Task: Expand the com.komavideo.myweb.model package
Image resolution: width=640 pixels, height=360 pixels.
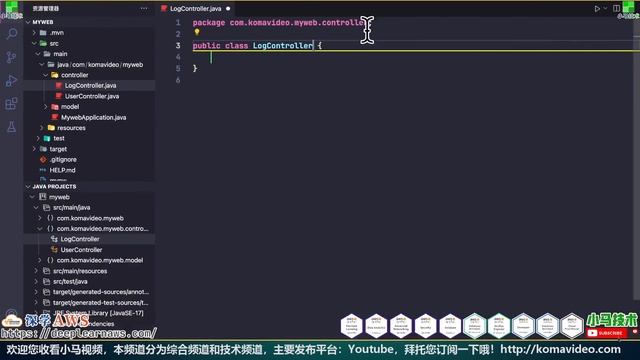Action: point(40,260)
